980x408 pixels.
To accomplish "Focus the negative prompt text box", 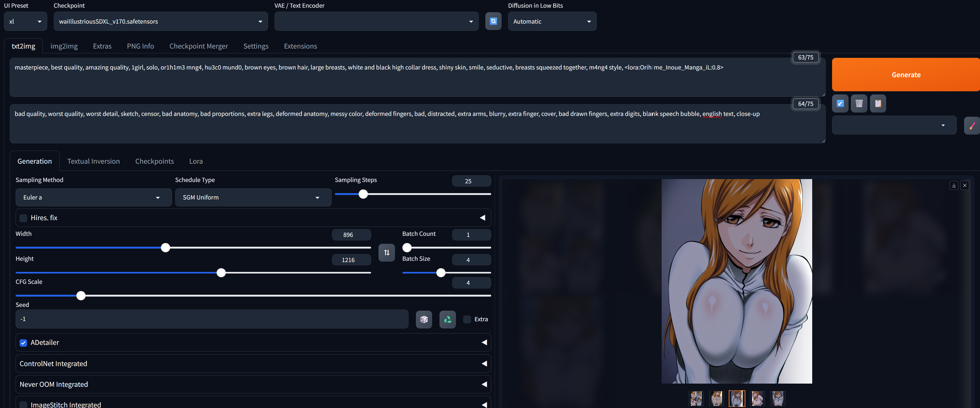I will 417,124.
